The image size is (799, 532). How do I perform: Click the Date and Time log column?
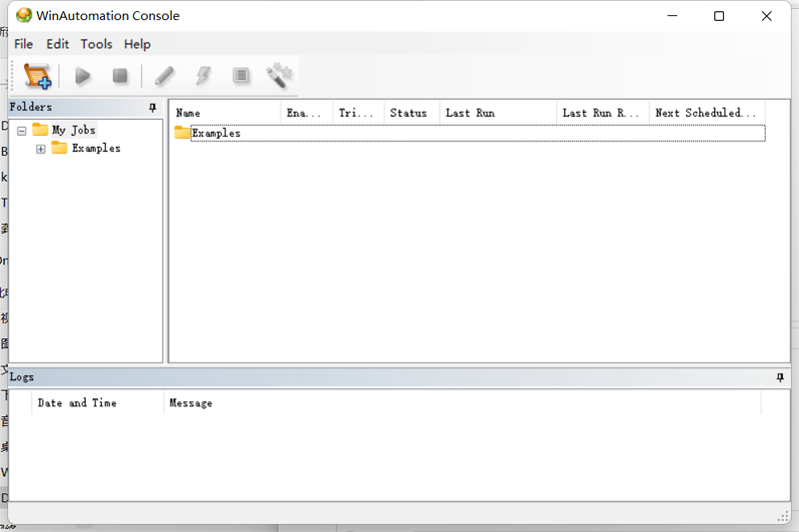coord(97,402)
